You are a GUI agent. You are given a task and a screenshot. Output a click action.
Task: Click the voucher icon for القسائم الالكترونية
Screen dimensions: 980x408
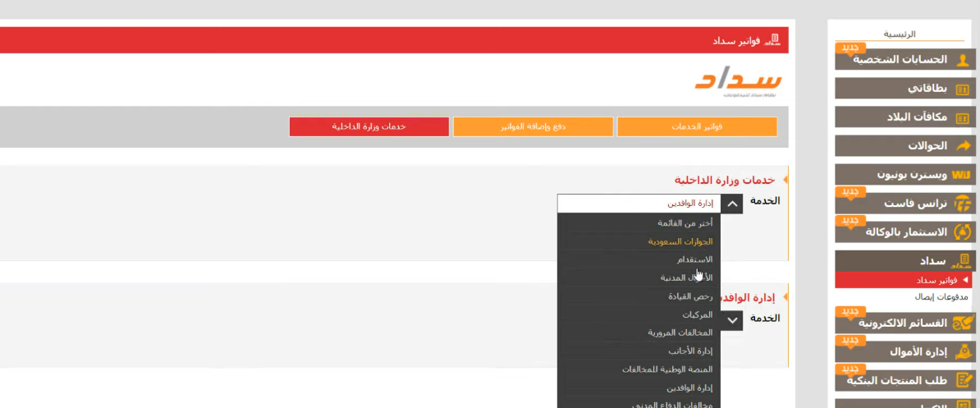(x=962, y=323)
